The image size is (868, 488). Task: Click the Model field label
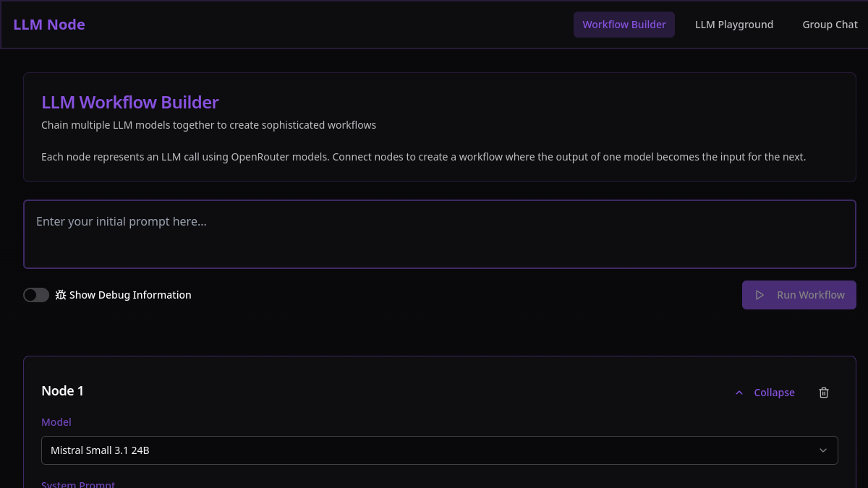point(56,422)
